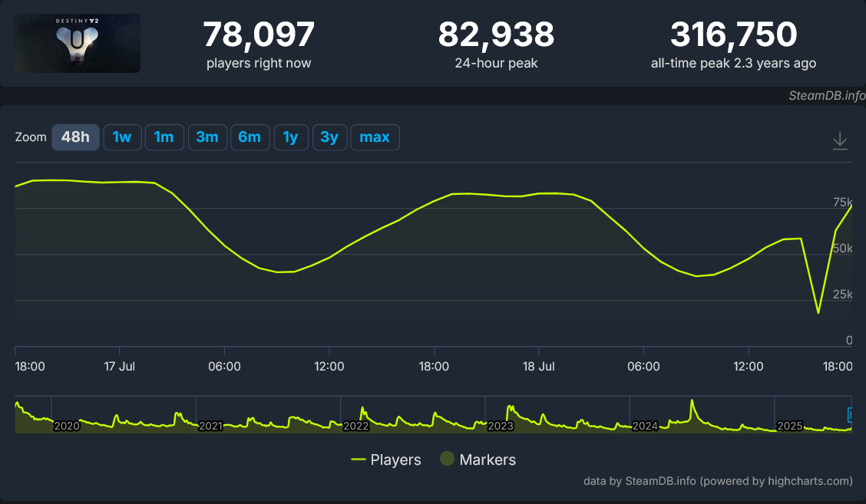Image resolution: width=866 pixels, height=504 pixels.
Task: Click the navigator range handle at right edge
Action: [x=850, y=414]
